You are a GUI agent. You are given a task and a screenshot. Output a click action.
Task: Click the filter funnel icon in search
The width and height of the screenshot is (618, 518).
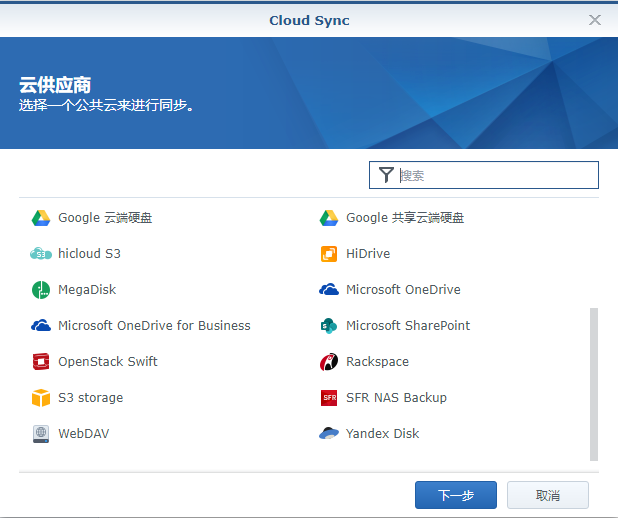(x=386, y=175)
